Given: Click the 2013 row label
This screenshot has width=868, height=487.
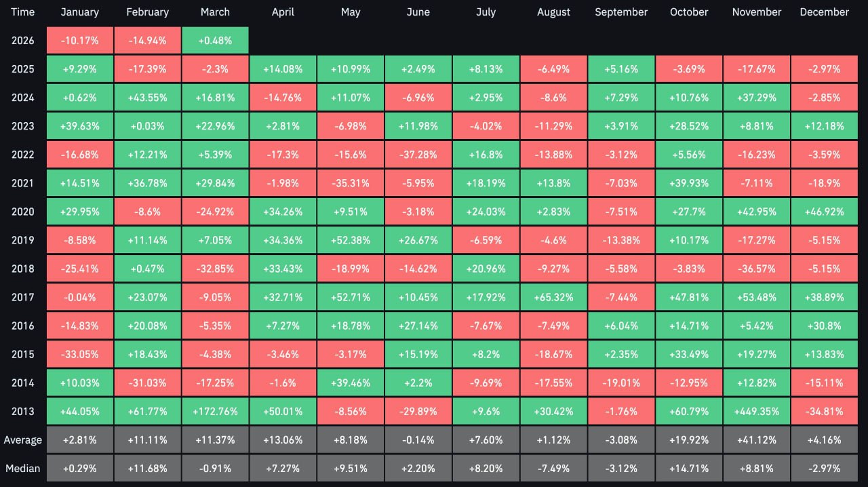Looking at the screenshot, I should 22,411.
